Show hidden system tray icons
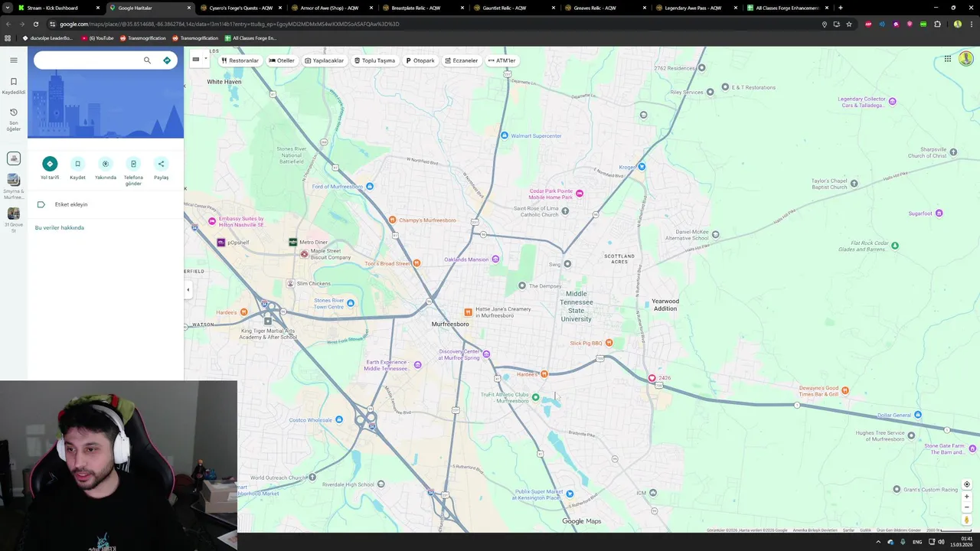The width and height of the screenshot is (980, 551). [x=877, y=542]
